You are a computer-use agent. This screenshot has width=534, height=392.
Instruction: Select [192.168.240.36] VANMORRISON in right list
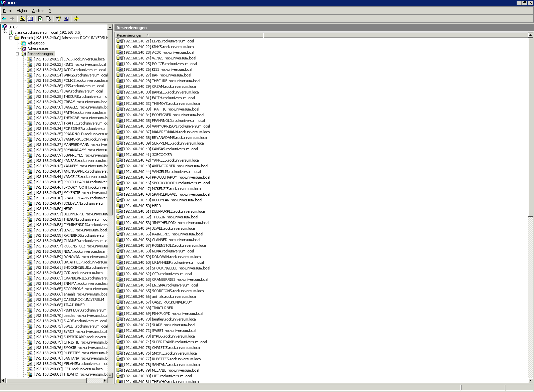(166, 126)
